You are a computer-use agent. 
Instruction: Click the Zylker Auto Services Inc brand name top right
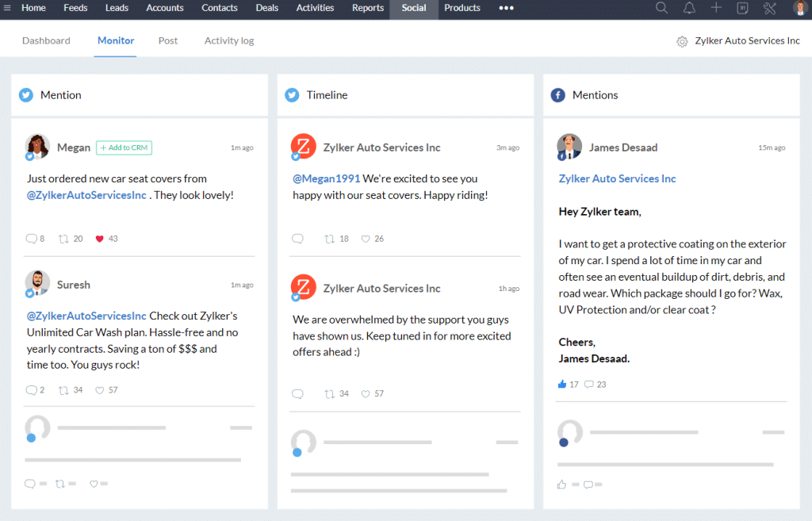pyautogui.click(x=747, y=41)
